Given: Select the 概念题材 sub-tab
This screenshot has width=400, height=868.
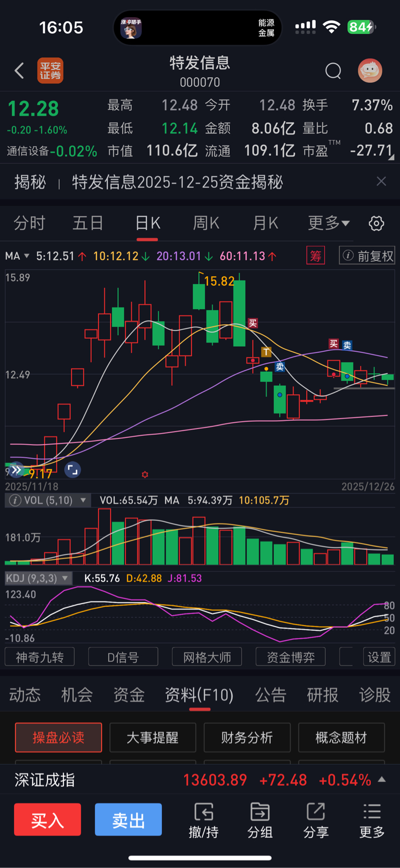Looking at the screenshot, I should click(x=341, y=737).
